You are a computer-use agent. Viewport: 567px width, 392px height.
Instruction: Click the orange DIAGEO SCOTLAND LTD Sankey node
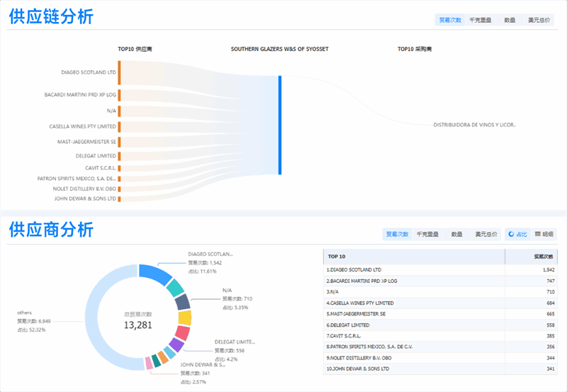point(119,72)
